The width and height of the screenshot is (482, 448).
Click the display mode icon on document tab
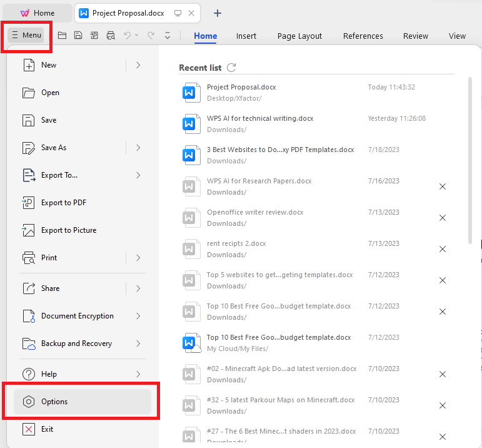click(178, 13)
